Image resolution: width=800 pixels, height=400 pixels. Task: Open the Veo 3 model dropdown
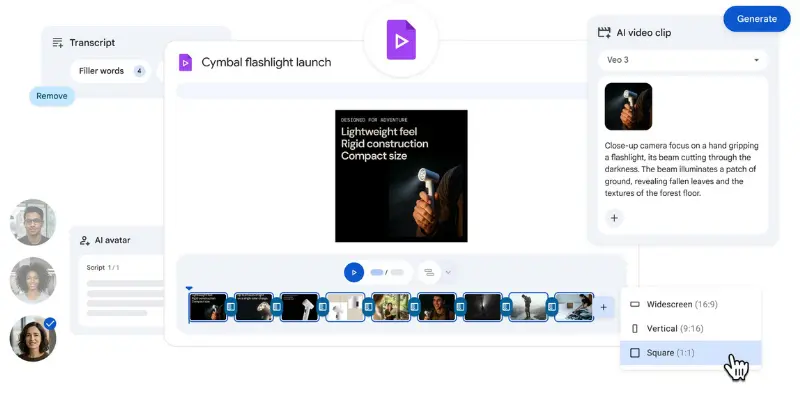point(683,60)
